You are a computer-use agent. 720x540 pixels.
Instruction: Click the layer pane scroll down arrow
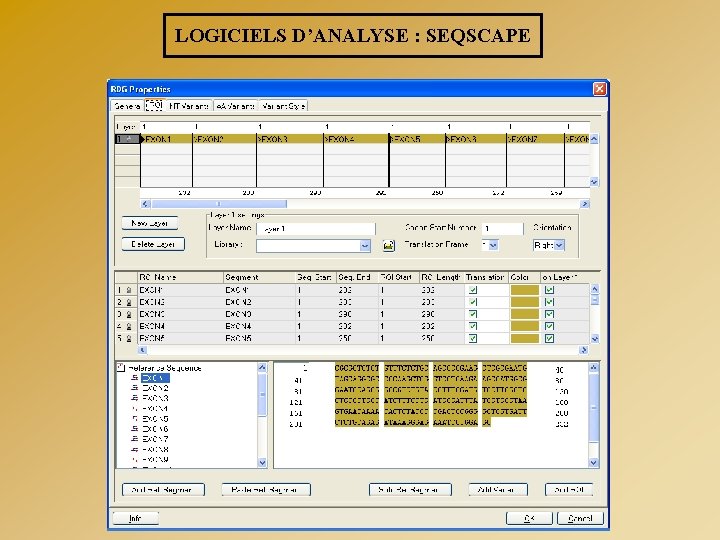tap(594, 182)
